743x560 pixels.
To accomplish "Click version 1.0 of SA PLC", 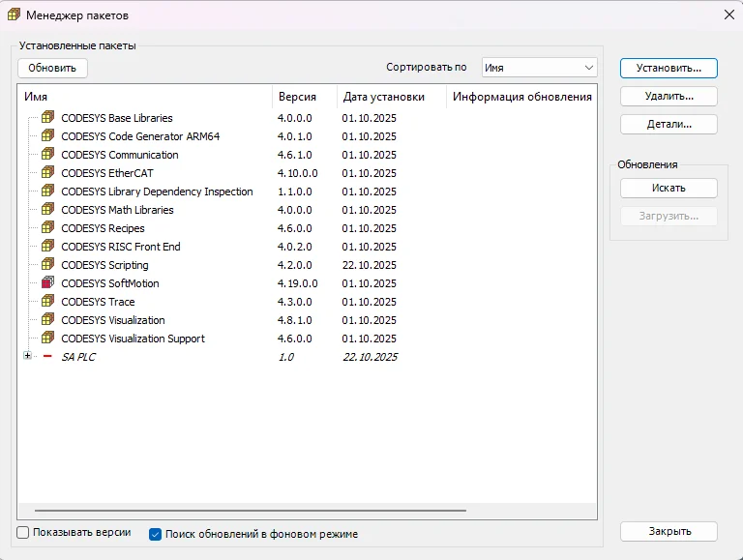I will coord(286,357).
